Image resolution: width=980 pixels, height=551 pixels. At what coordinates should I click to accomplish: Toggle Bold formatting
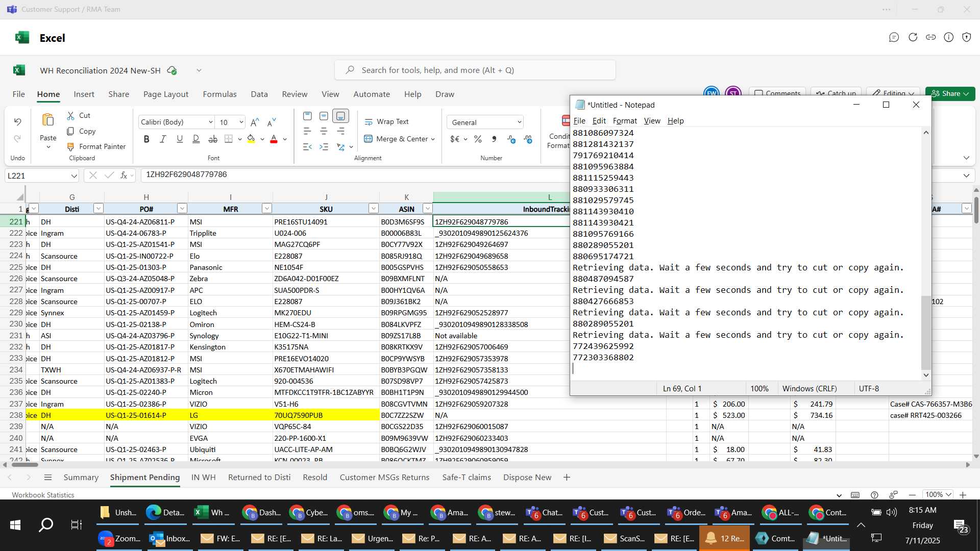click(146, 139)
